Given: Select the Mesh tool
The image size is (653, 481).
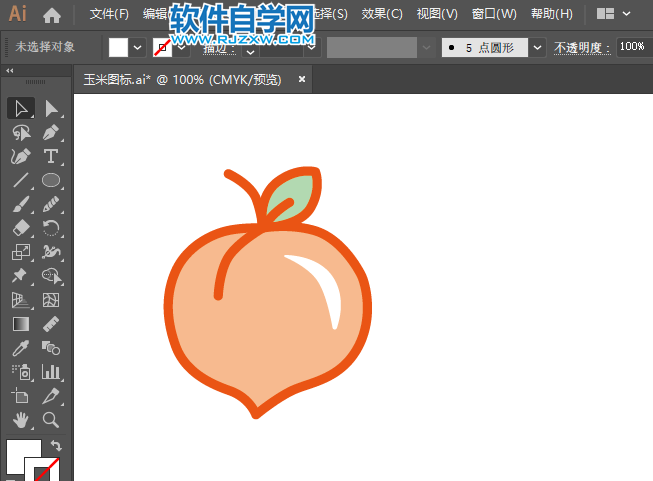Looking at the screenshot, I should click(51, 300).
